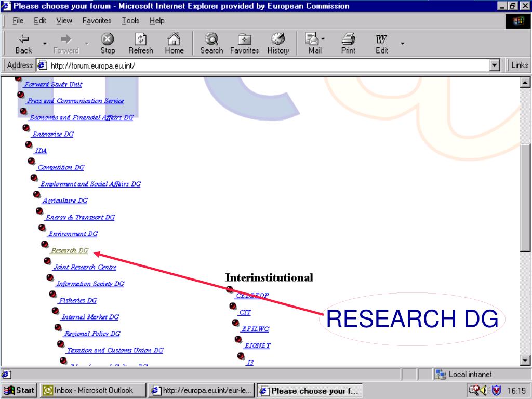Go to the Home page icon
Image resolution: width=532 pixels, height=399 pixels.
point(174,44)
